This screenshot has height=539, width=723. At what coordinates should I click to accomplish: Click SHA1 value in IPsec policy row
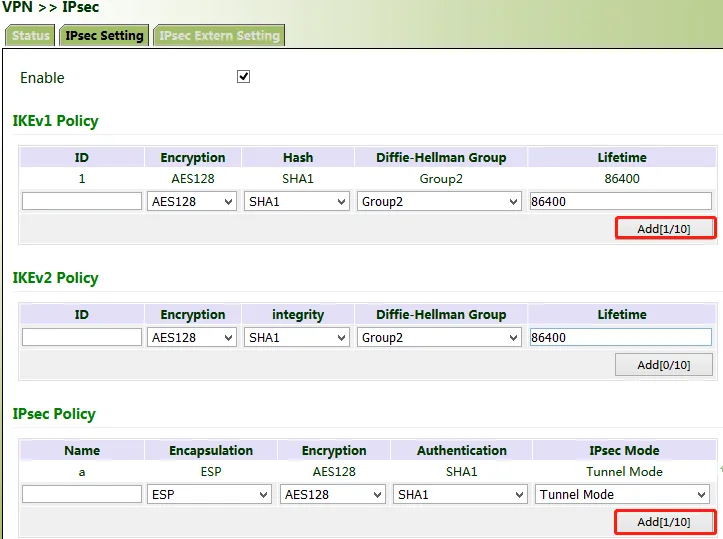click(462, 472)
